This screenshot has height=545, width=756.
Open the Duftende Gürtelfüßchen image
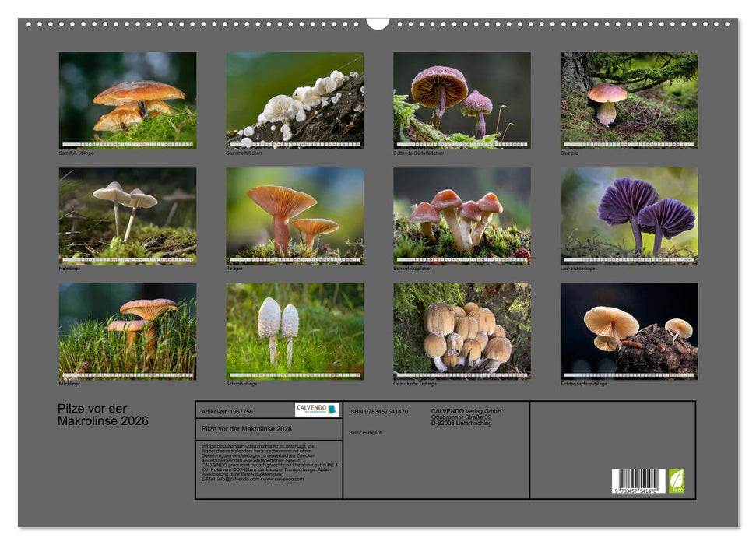(462, 100)
